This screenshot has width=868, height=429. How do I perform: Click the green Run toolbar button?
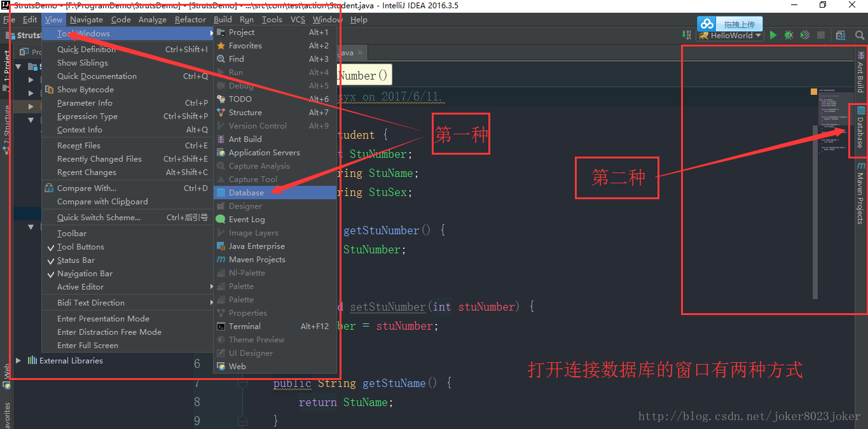click(x=773, y=36)
